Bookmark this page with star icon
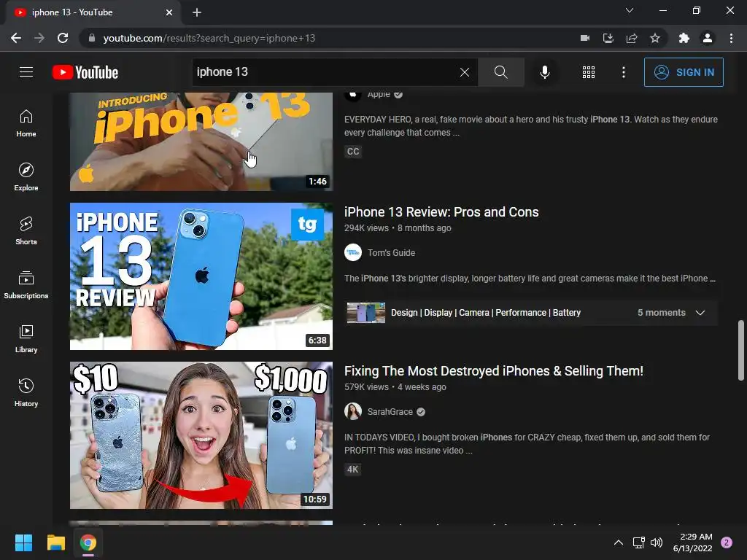This screenshot has height=560, width=747. [x=655, y=38]
